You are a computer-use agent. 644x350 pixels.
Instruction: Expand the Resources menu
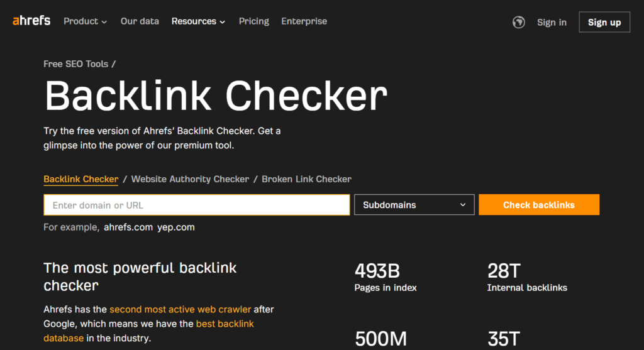[198, 21]
